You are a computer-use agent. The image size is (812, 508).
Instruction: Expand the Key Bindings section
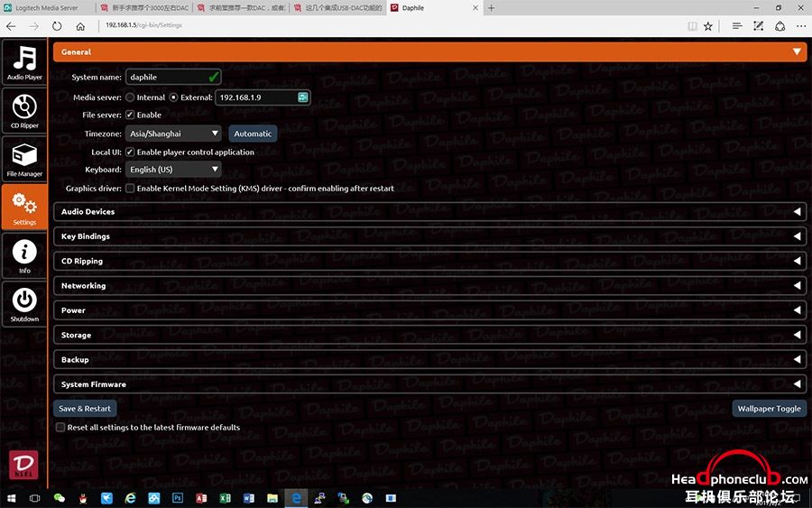[x=429, y=236]
